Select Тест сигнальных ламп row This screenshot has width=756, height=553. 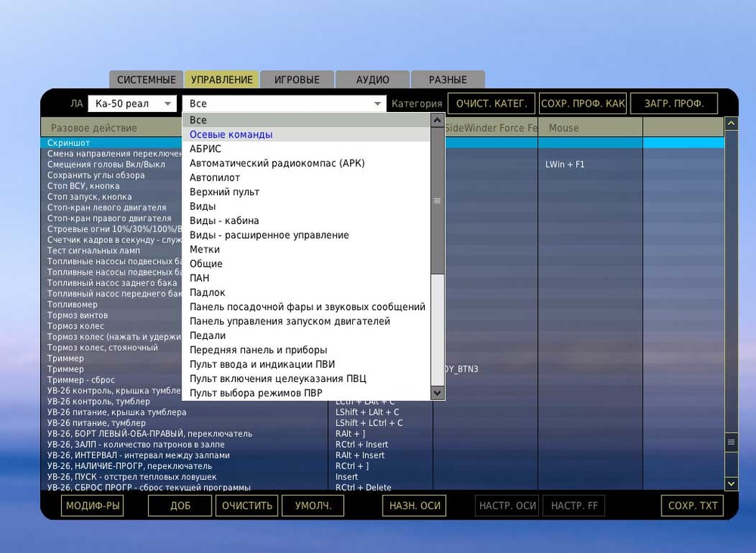pos(383,250)
